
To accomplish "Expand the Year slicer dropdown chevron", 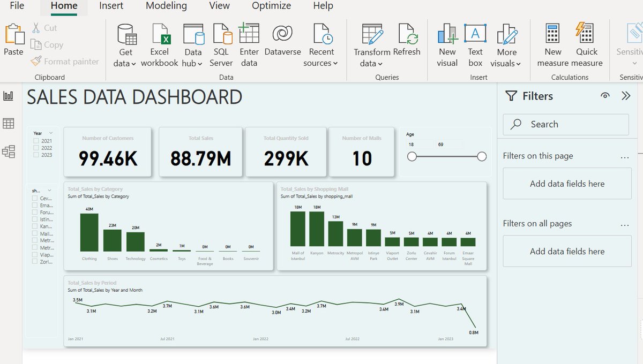I will point(51,133).
